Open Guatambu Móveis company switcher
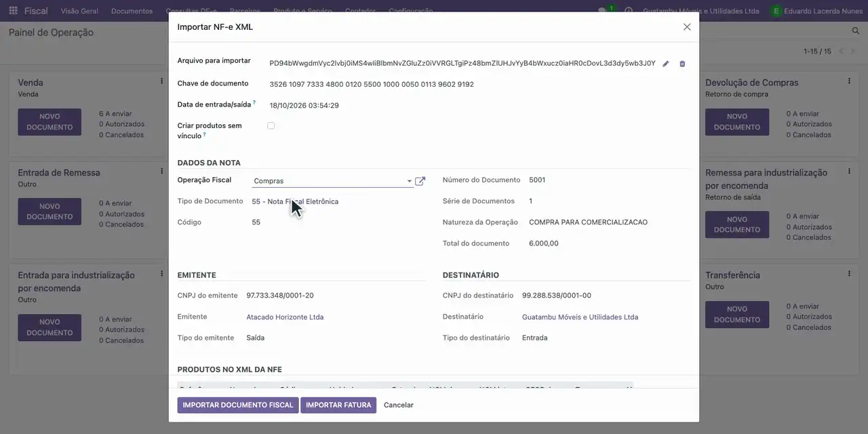Screen dimensions: 868x434 pyautogui.click(x=701, y=11)
